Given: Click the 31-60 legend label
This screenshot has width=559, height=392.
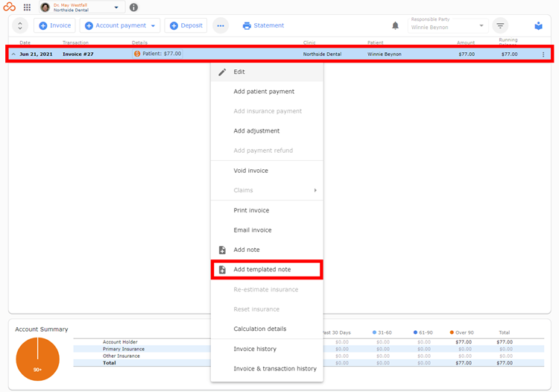Looking at the screenshot, I should click(x=385, y=332).
